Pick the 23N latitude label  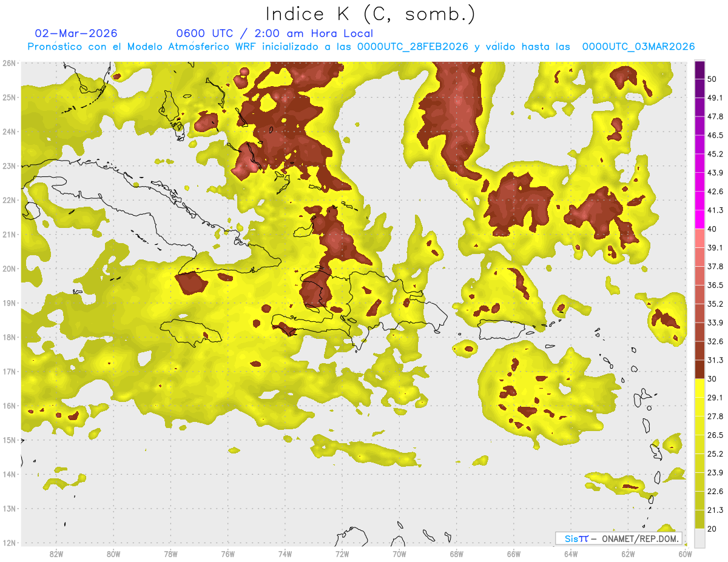pos(9,166)
